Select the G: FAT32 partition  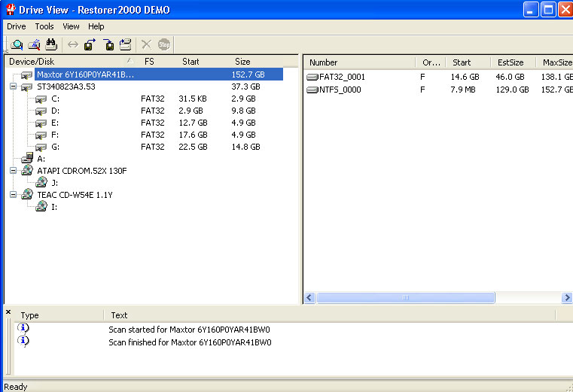(x=55, y=147)
